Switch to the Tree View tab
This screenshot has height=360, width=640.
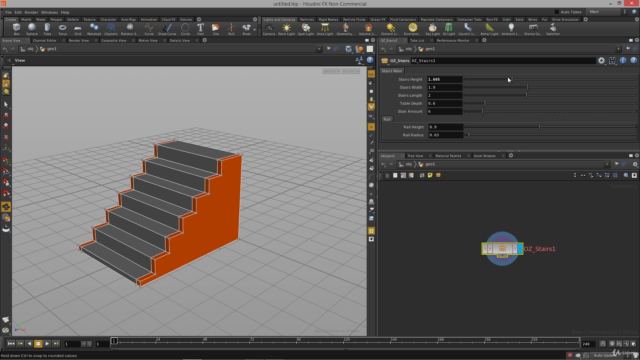tap(415, 156)
